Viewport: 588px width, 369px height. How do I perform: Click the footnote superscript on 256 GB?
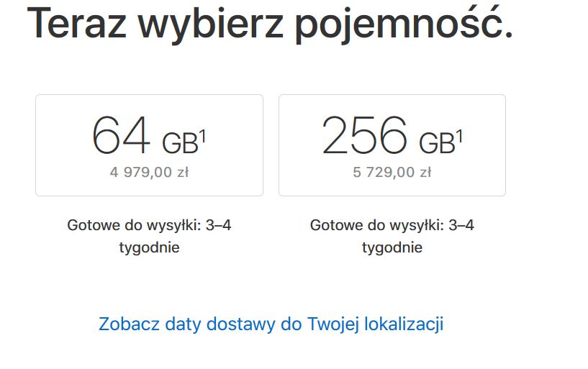(x=459, y=135)
